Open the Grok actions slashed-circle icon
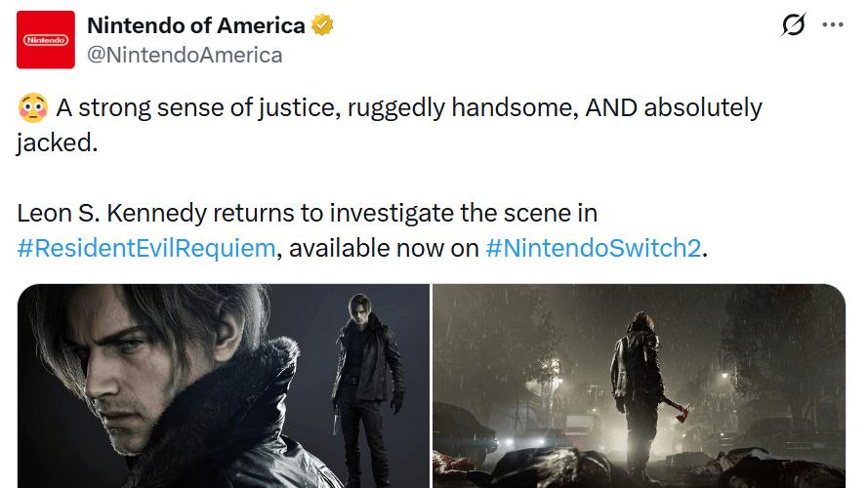This screenshot has width=868, height=488. (x=794, y=26)
